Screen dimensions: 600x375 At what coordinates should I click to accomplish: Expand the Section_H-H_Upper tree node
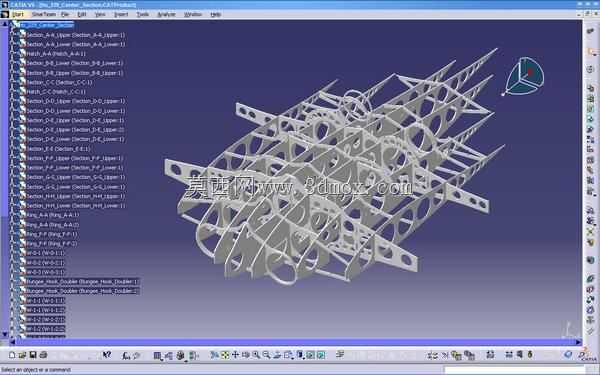click(x=13, y=196)
